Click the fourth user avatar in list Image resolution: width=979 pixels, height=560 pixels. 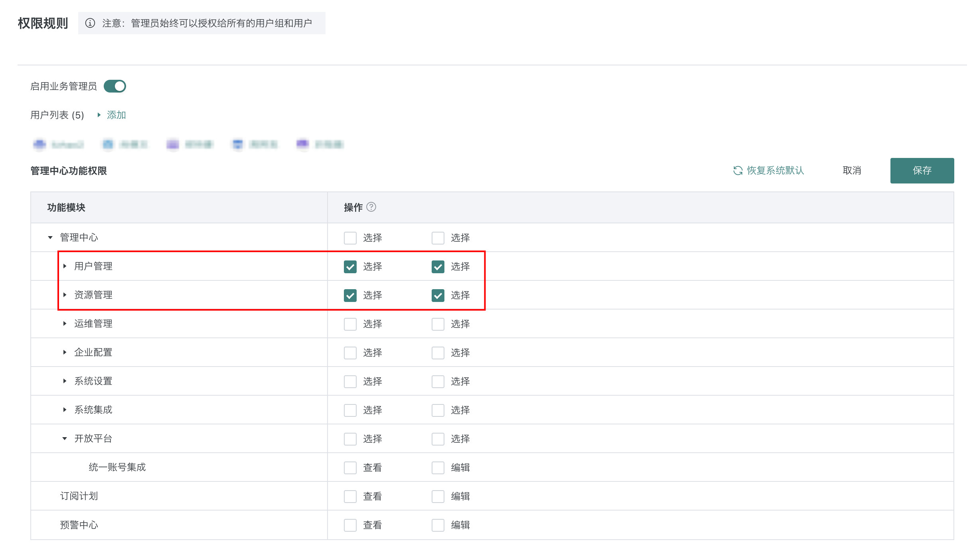(x=238, y=144)
